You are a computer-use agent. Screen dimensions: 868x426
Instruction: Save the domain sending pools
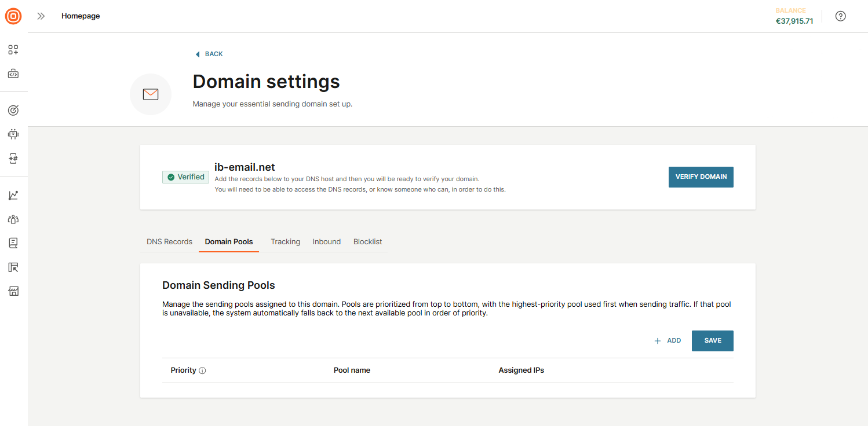[x=712, y=340]
